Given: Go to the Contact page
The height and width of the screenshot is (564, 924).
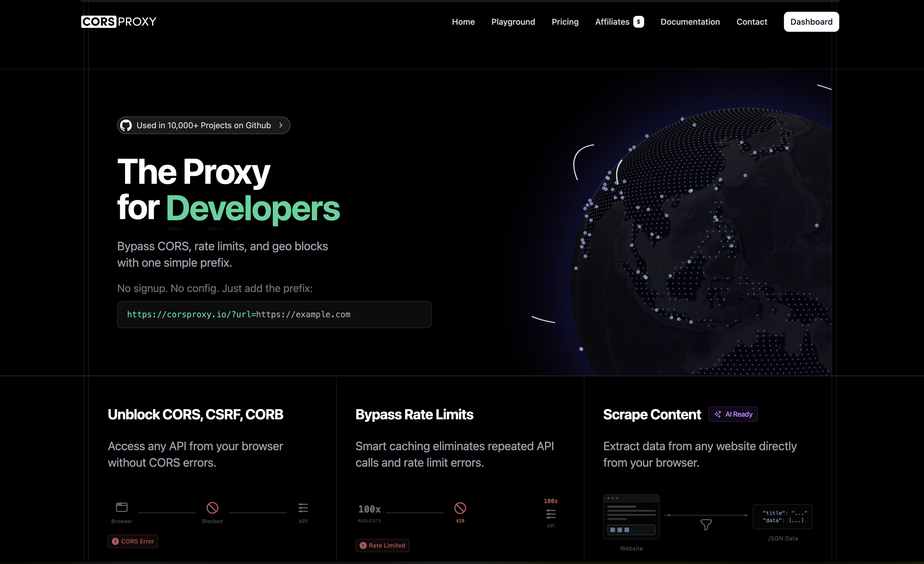Looking at the screenshot, I should (x=752, y=21).
